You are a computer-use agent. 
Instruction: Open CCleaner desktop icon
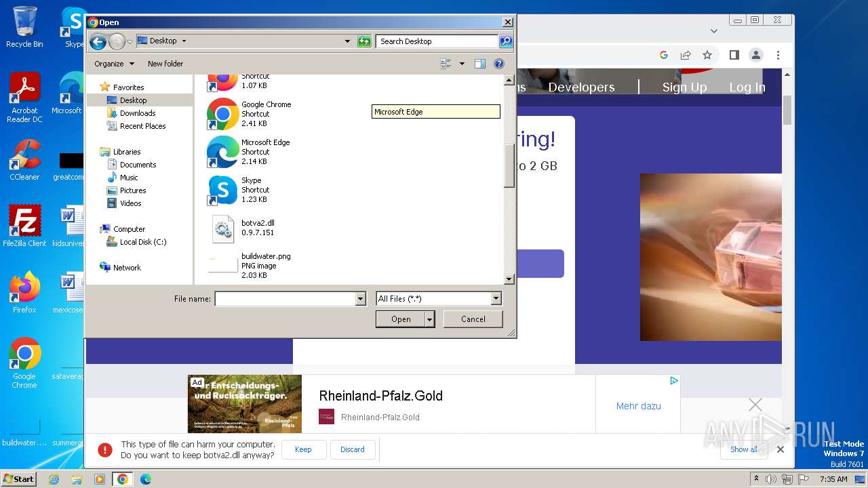coord(24,160)
